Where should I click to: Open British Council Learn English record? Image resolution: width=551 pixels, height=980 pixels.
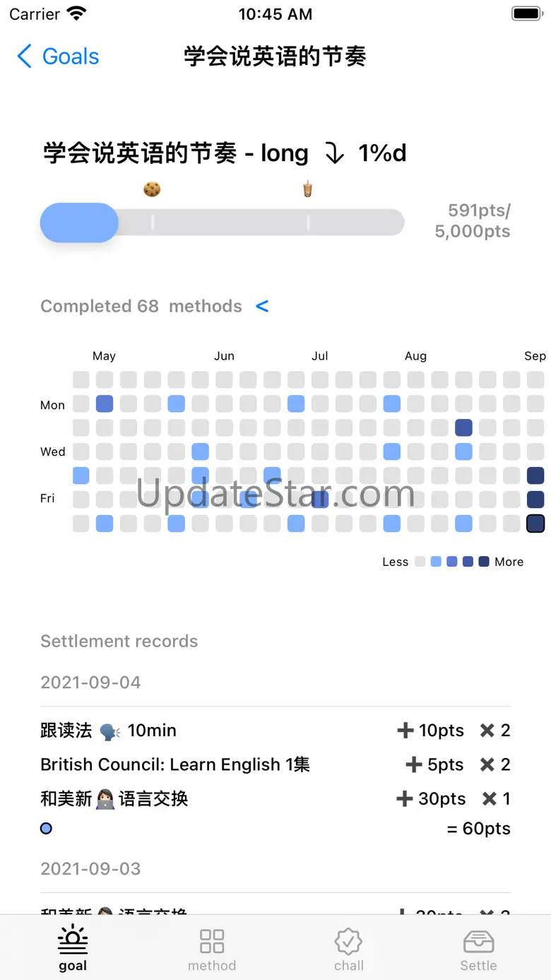(275, 764)
